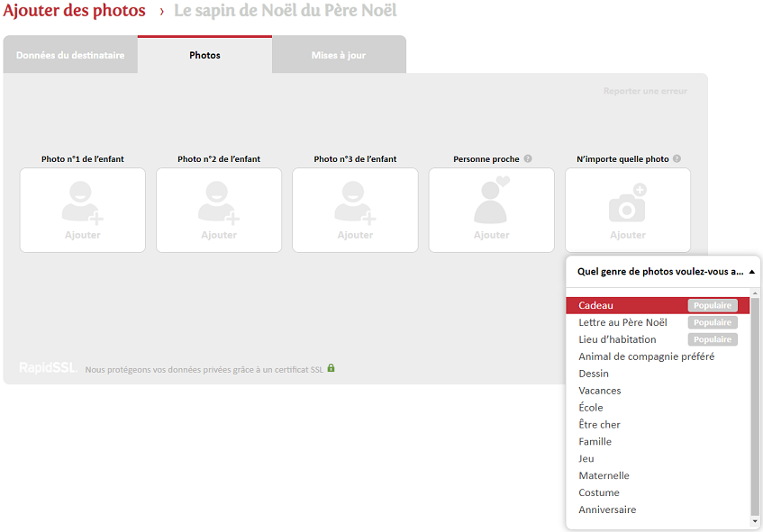Add N'importe quelle photo with camera icon
Viewport: 763px width, 532px height.
click(x=628, y=210)
